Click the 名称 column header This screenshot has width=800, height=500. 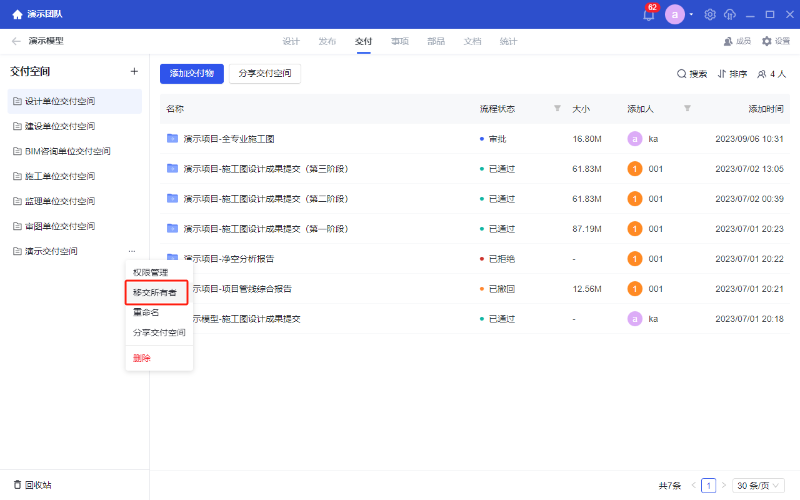(175, 109)
